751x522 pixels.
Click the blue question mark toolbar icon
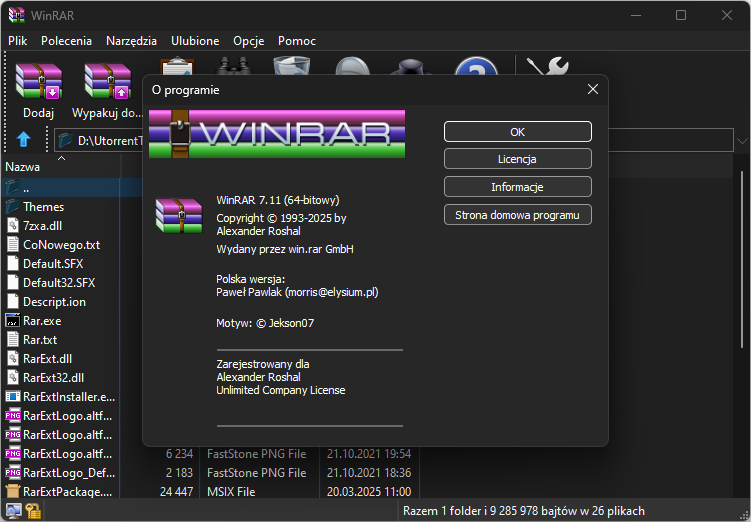tap(476, 66)
